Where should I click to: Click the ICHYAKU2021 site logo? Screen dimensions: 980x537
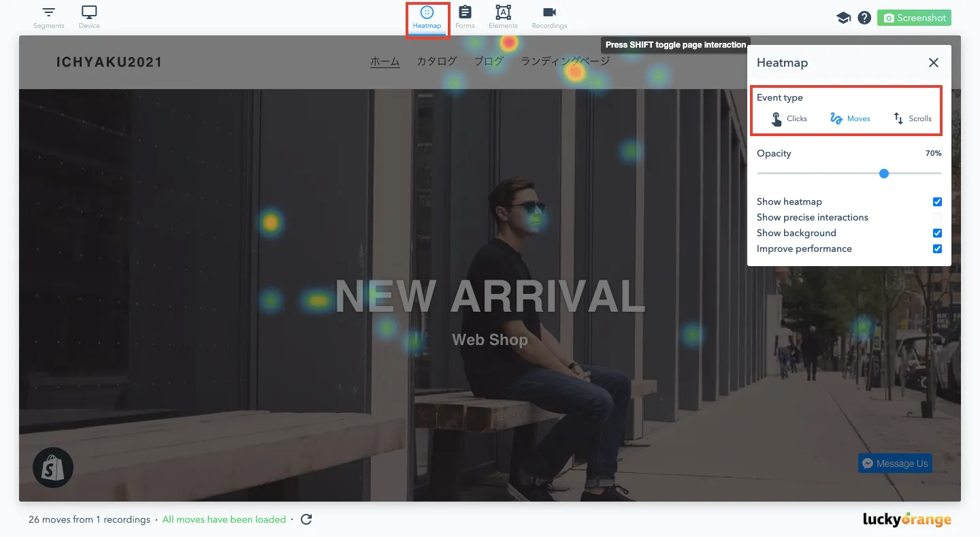[x=110, y=63]
